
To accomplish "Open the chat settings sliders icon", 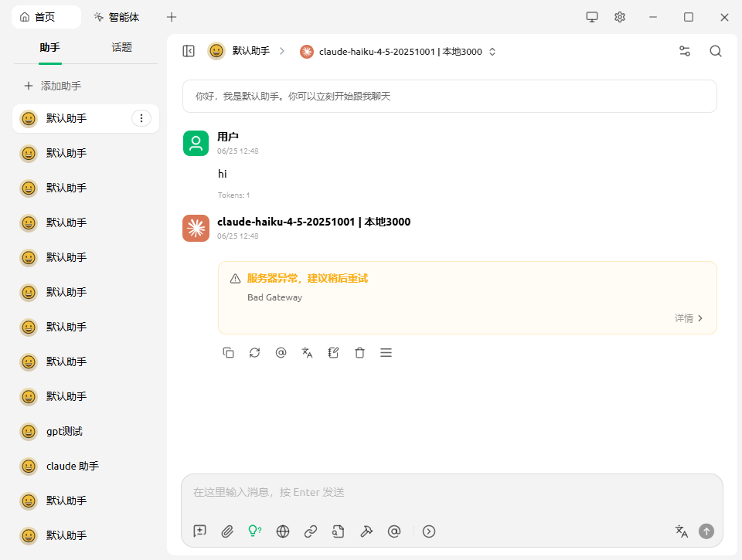I will pos(684,51).
